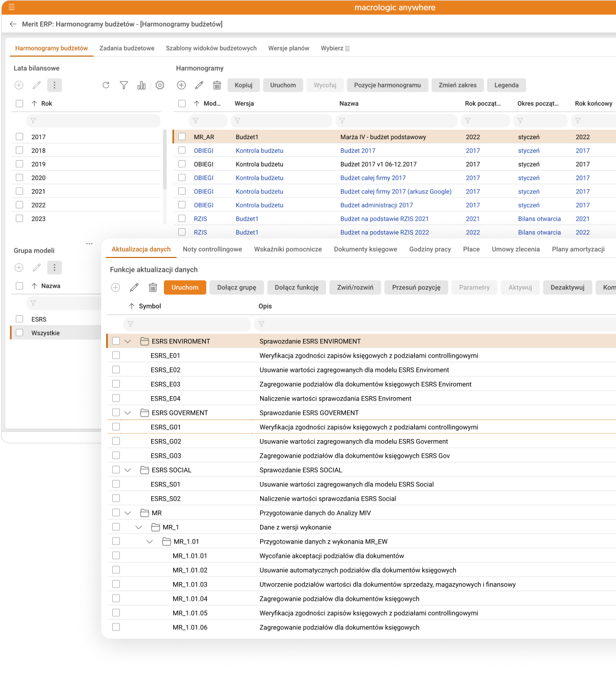Viewport: 616px width, 691px height.
Task: Refresh the Lata bilansowe list
Action: [106, 85]
